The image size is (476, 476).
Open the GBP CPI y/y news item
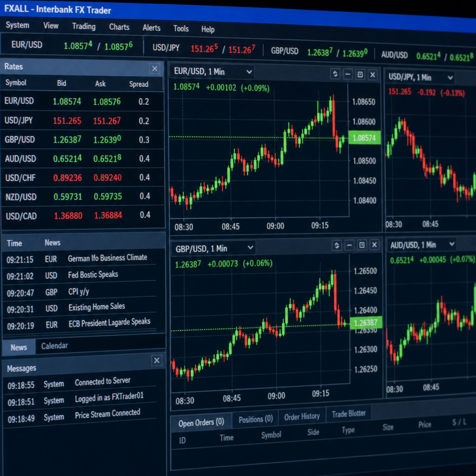[79, 292]
